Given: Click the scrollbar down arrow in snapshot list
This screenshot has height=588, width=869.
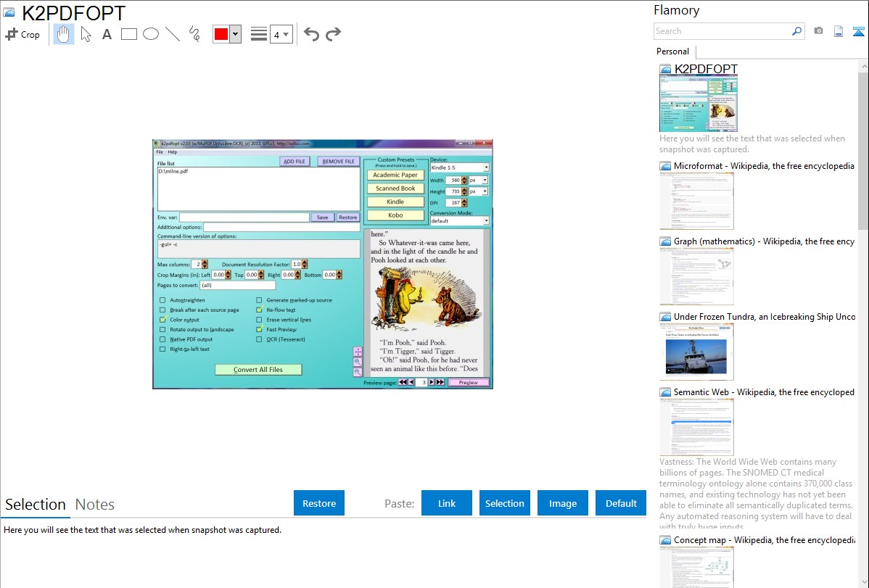Looking at the screenshot, I should tap(863, 582).
